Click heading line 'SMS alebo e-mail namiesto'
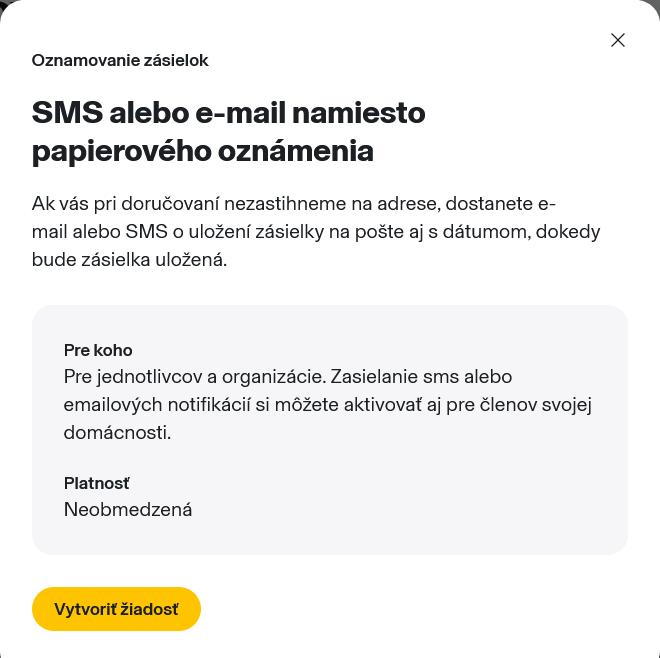Screen dimensions: 660x658 228,113
